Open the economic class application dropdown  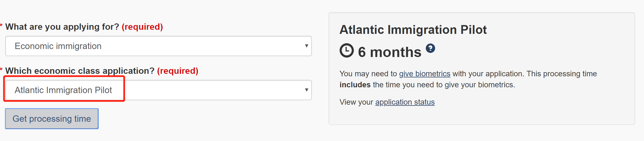159,90
